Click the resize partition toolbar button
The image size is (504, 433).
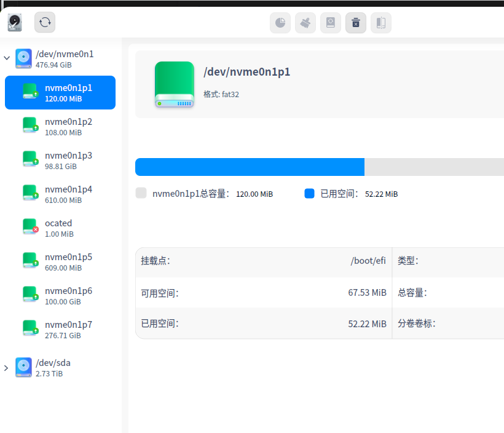381,23
